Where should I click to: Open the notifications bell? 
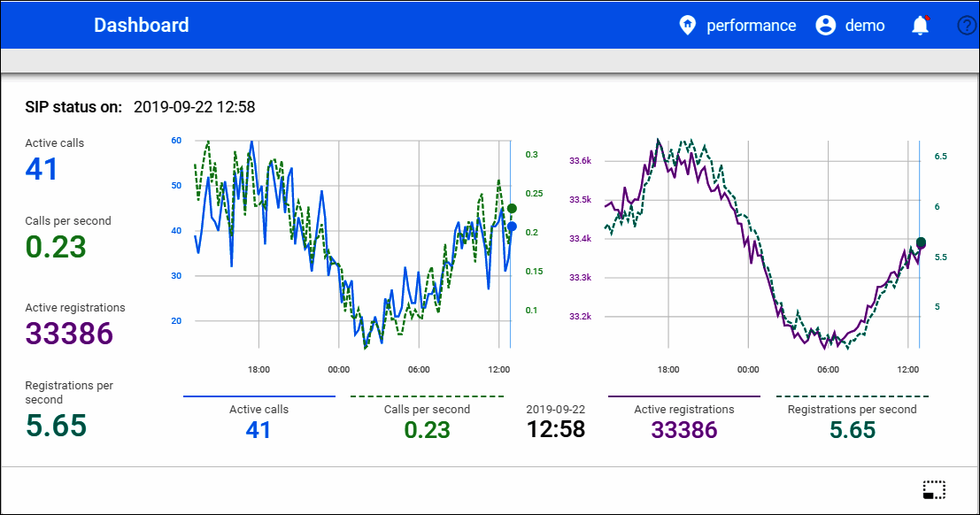[x=921, y=26]
